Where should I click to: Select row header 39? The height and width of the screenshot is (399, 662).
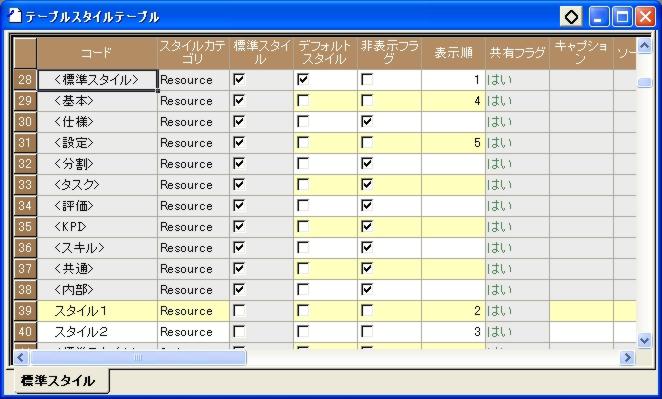coord(25,311)
